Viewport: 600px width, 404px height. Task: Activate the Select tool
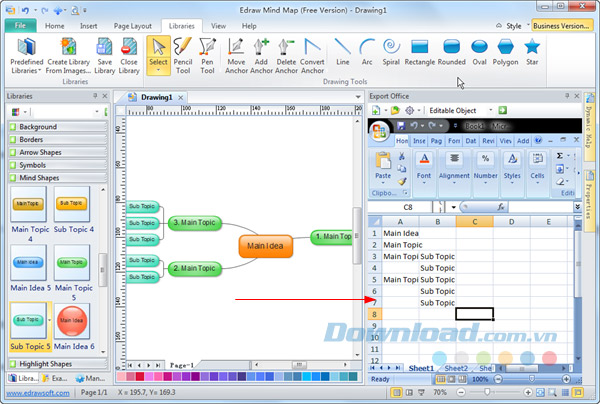point(158,55)
